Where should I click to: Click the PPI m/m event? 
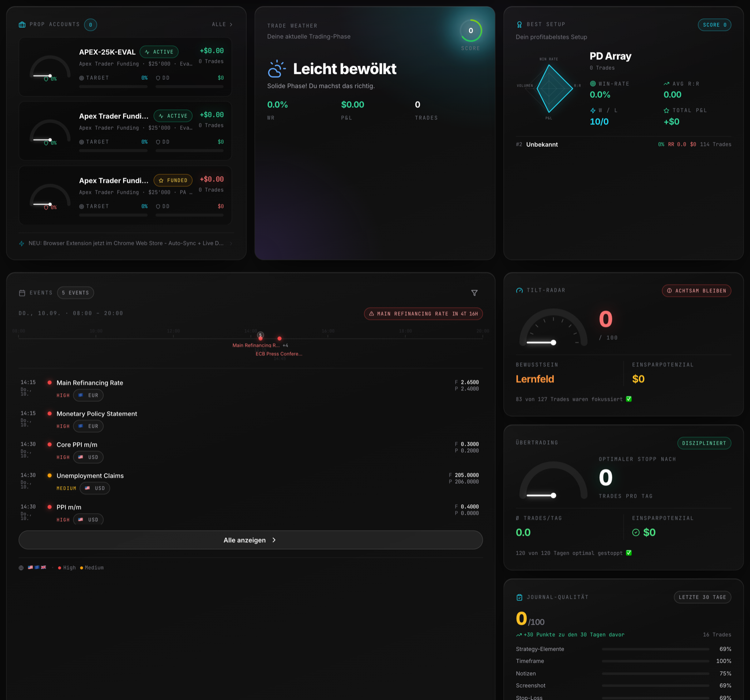(251, 513)
